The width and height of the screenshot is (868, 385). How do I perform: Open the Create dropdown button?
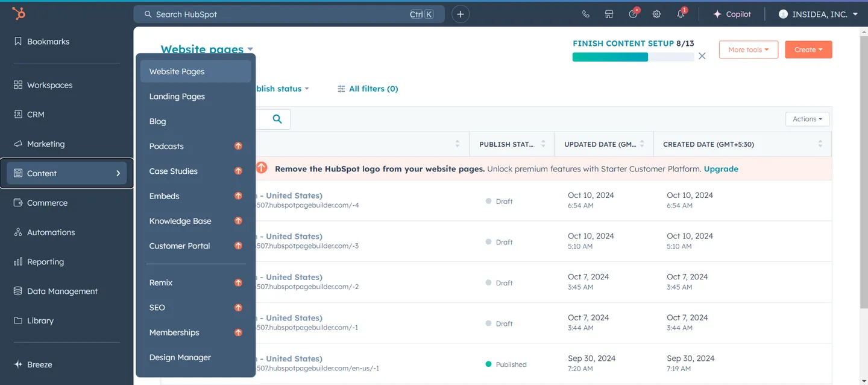[808, 49]
